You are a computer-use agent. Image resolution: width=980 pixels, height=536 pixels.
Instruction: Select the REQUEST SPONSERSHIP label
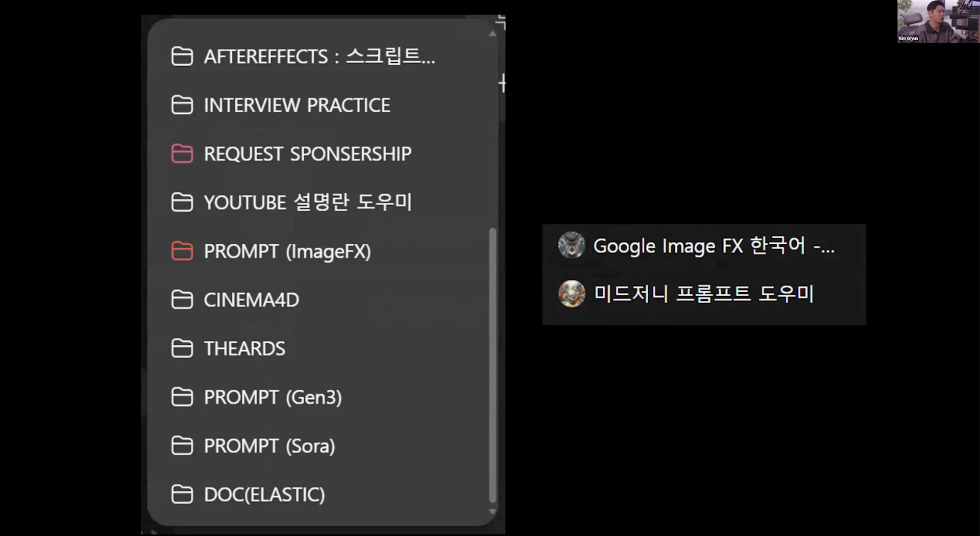[308, 153]
